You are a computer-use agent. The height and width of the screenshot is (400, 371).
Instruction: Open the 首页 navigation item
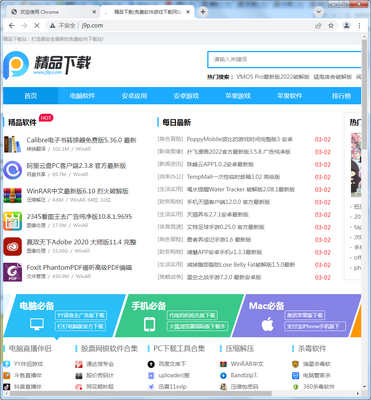tap(31, 96)
